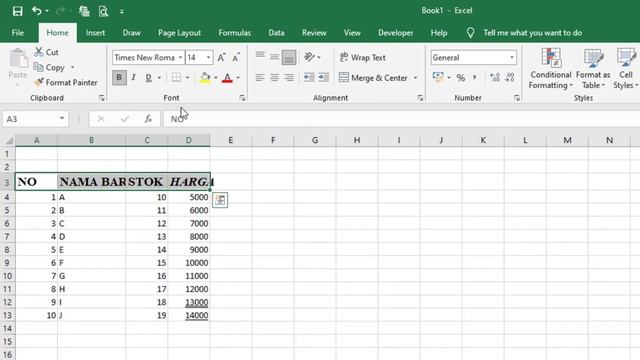Open font name dropdown Times New Roman

point(180,58)
